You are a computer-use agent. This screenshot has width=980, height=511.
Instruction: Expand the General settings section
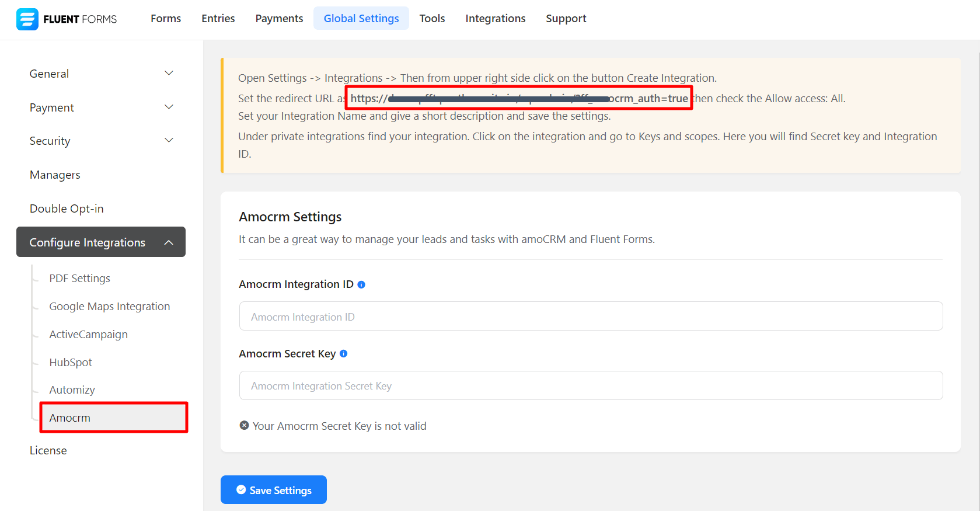pos(169,74)
